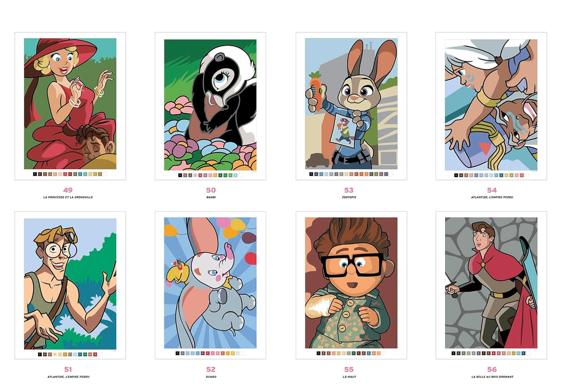
Task: Open the Zootopie rabbit officer page
Action: click(x=351, y=103)
